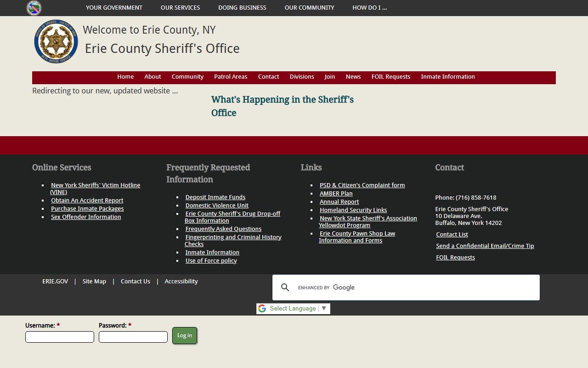Go to Home in the red navigation bar

(x=125, y=77)
